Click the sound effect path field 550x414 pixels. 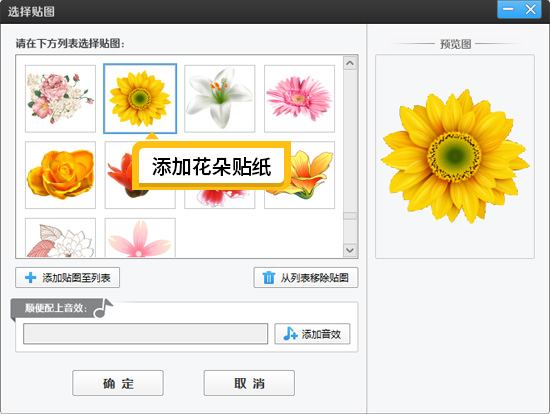pos(146,334)
